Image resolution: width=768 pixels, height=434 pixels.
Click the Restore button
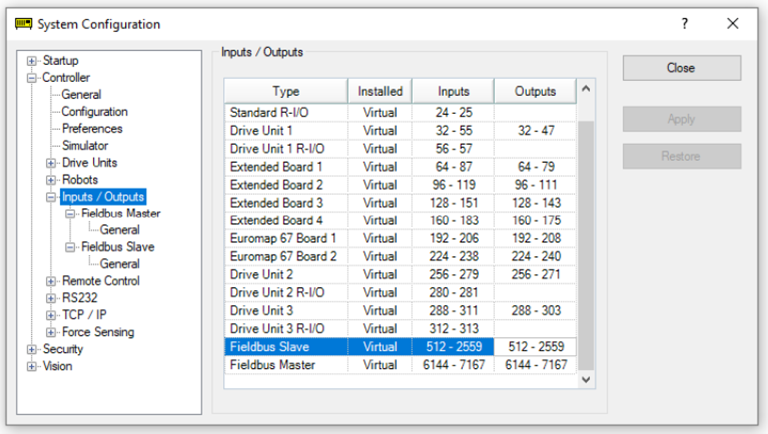682,156
